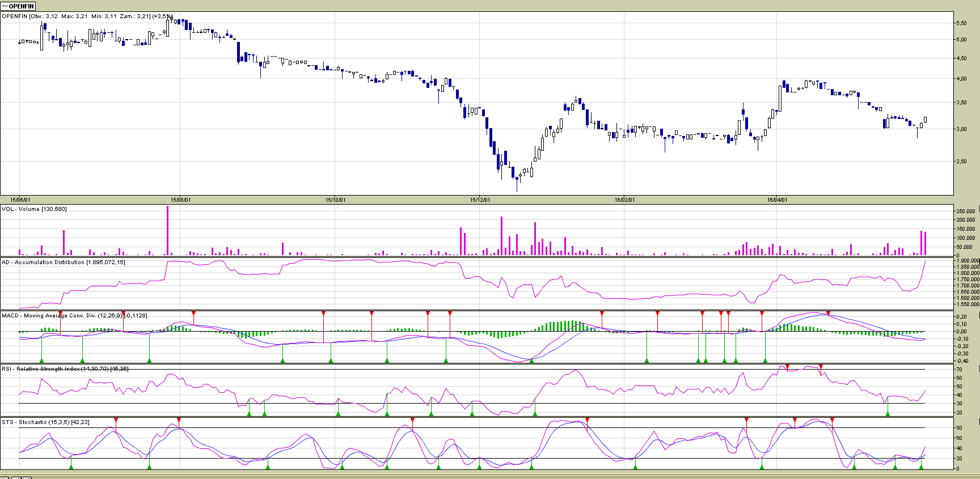980x479 pixels.
Task: Click the VOL - Volume panel label
Action: 34,209
